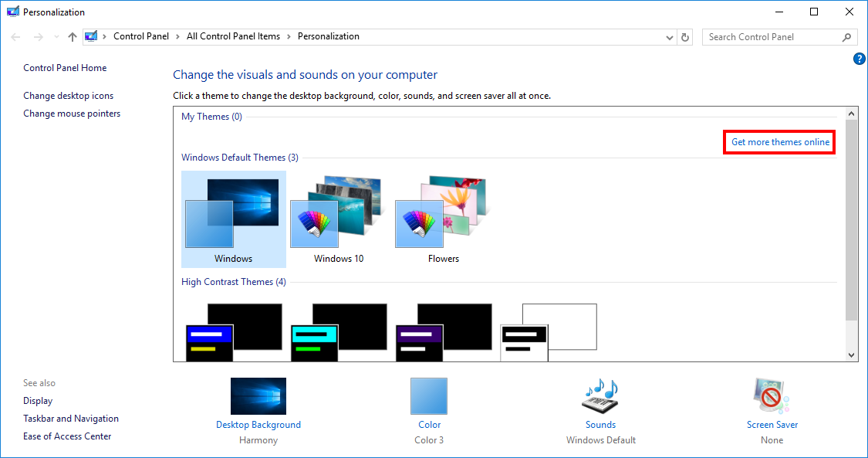Click the Refresh button
Image resolution: width=868 pixels, height=458 pixels.
click(x=685, y=37)
